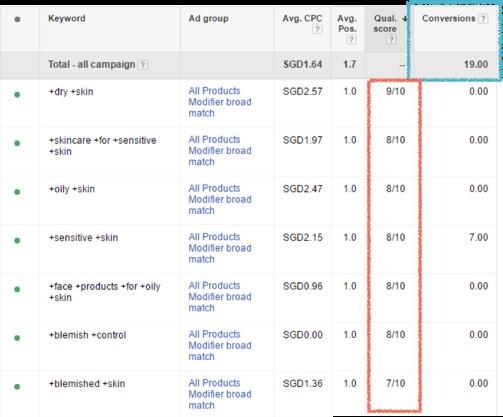Toggle the status dot for +blemish +control keyword
The width and height of the screenshot is (503, 417).
[x=17, y=338]
